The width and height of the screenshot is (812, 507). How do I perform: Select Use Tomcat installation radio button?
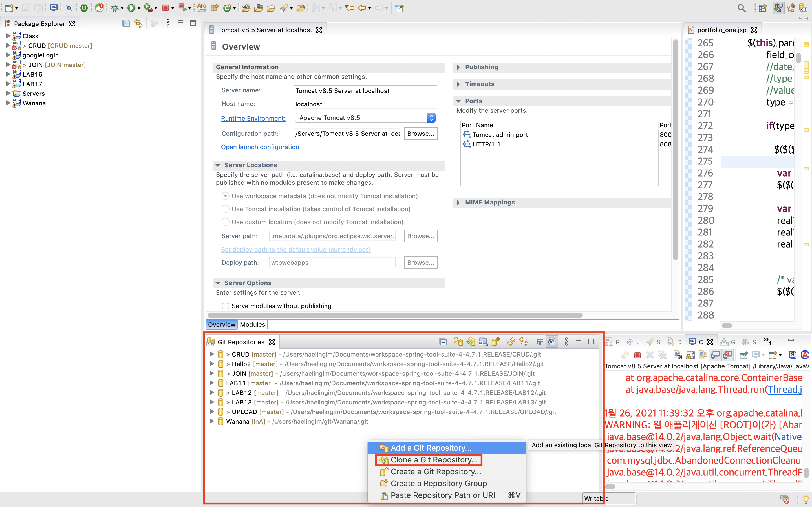[226, 209]
